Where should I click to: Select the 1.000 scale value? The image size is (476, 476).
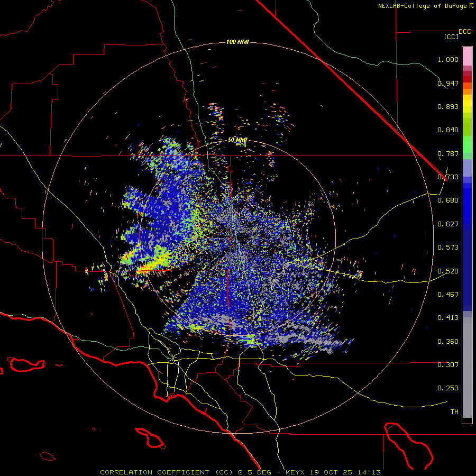tap(448, 59)
